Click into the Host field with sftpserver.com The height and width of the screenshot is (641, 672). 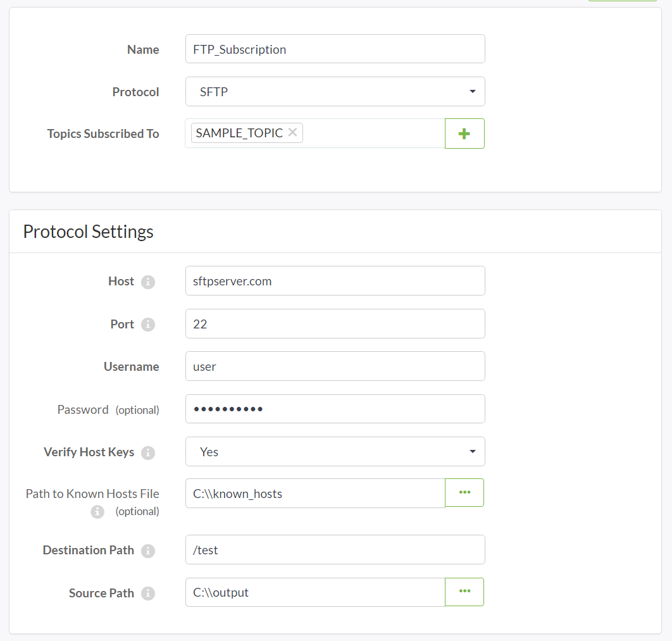(x=335, y=281)
